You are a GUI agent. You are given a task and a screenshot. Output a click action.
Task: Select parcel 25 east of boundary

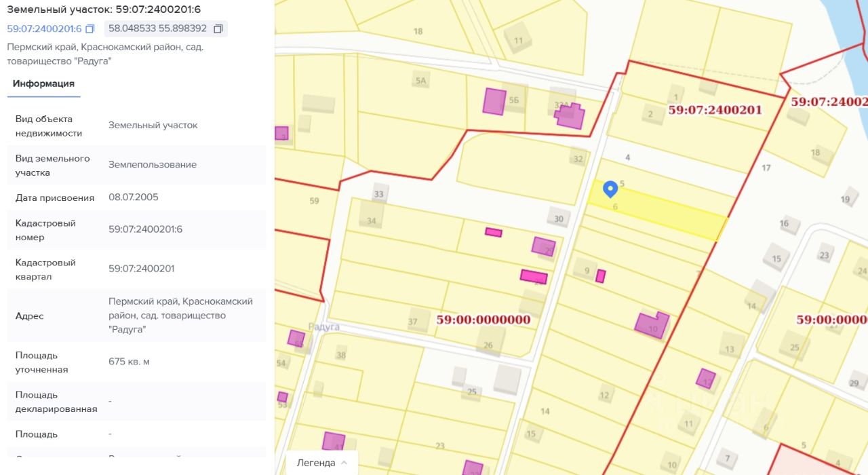coord(794,347)
